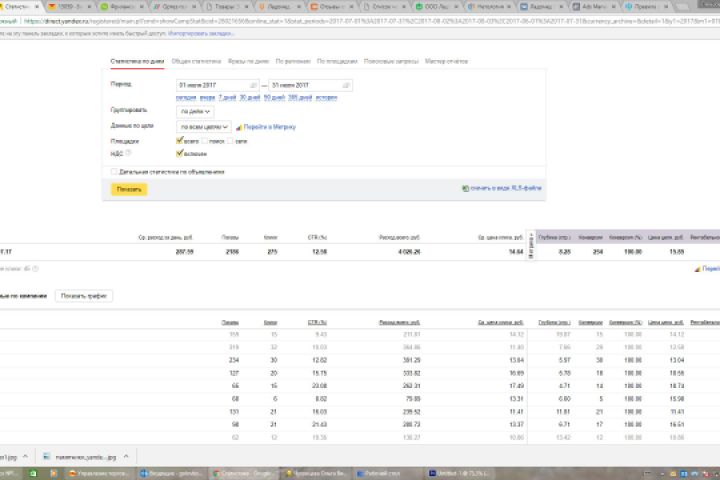Enable the 'сети' platforms checkbox
The height and width of the screenshot is (480, 720).
pyautogui.click(x=230, y=141)
